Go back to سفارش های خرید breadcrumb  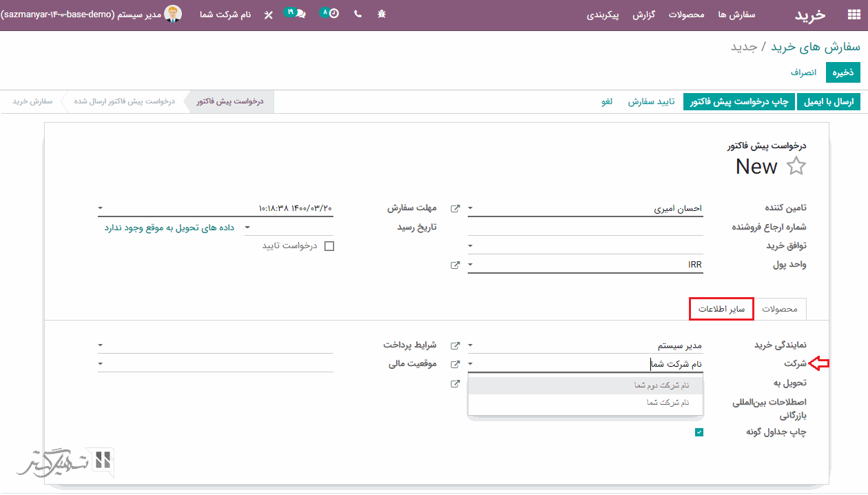tap(816, 47)
